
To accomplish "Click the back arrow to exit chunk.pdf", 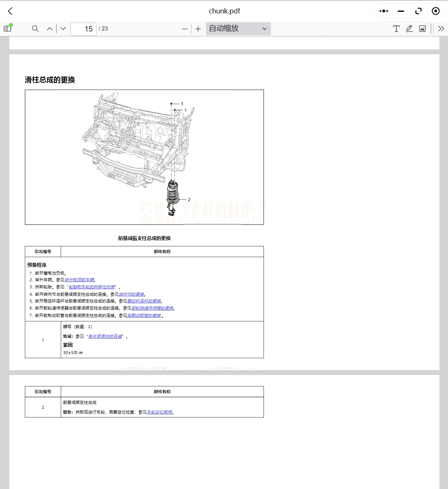I will pos(10,11).
